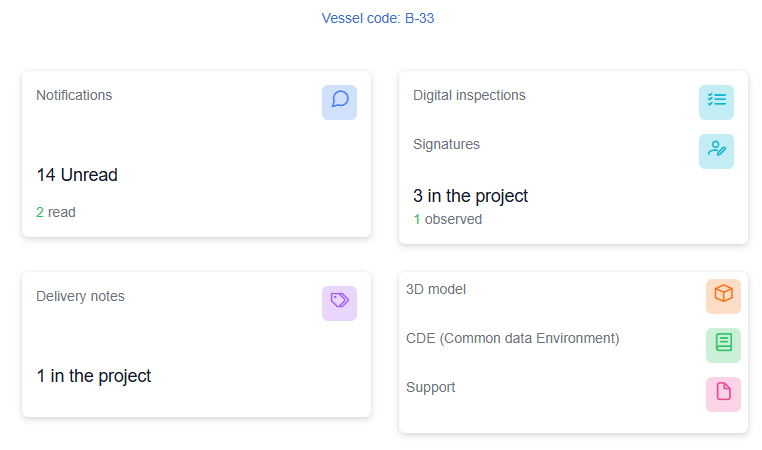
Task: Open the 3D model entry
Action: pyautogui.click(x=436, y=289)
